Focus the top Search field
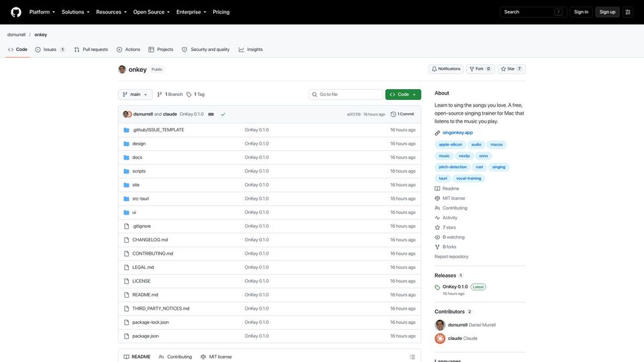 [533, 12]
